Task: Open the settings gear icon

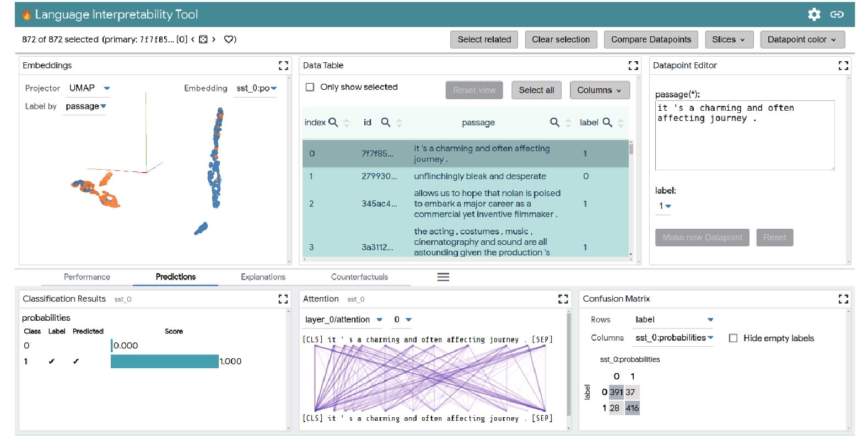Action: tap(813, 14)
